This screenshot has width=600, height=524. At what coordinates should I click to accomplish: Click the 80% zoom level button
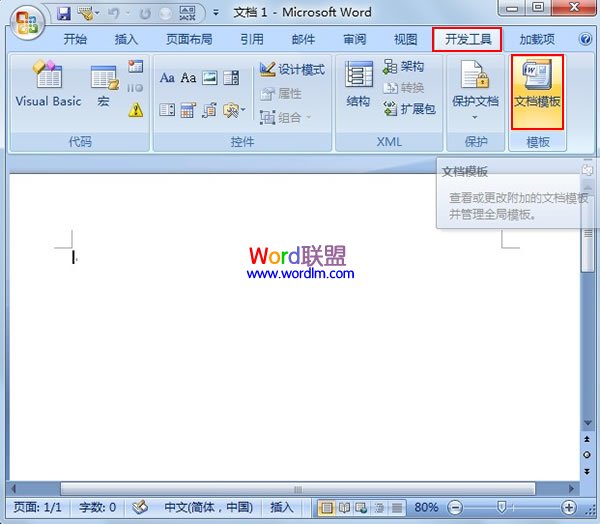click(426, 508)
